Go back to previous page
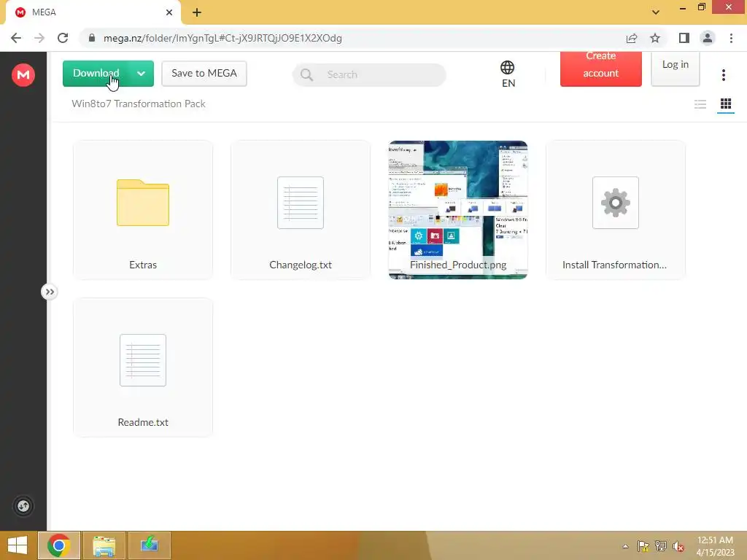 pos(16,38)
